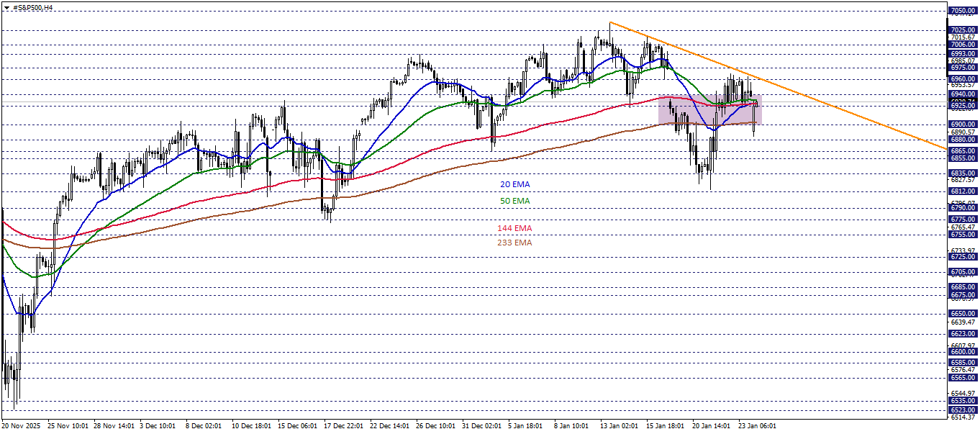980x434 pixels.
Task: Click the 6790.00 price tag
Action: click(963, 207)
